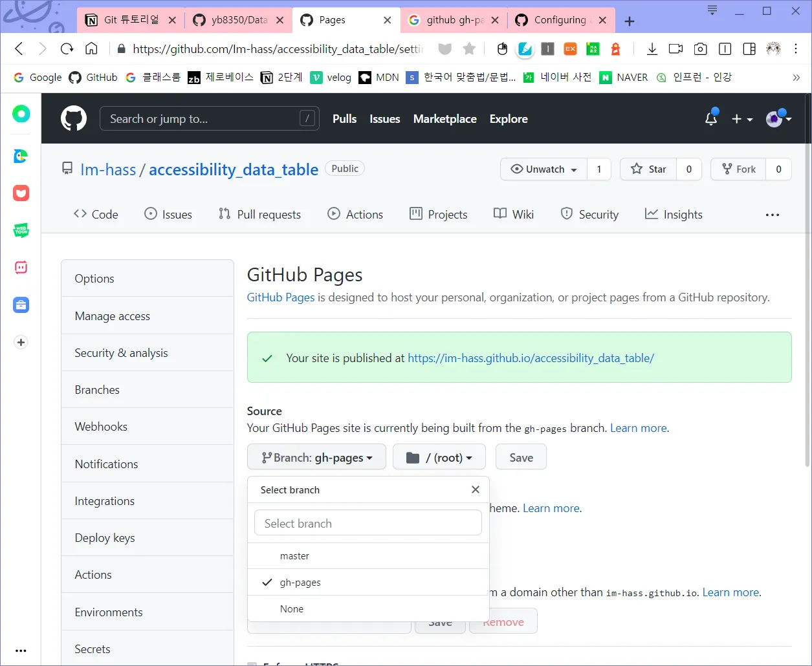The height and width of the screenshot is (666, 812).
Task: Expand the Unwatch dropdown
Action: (544, 169)
